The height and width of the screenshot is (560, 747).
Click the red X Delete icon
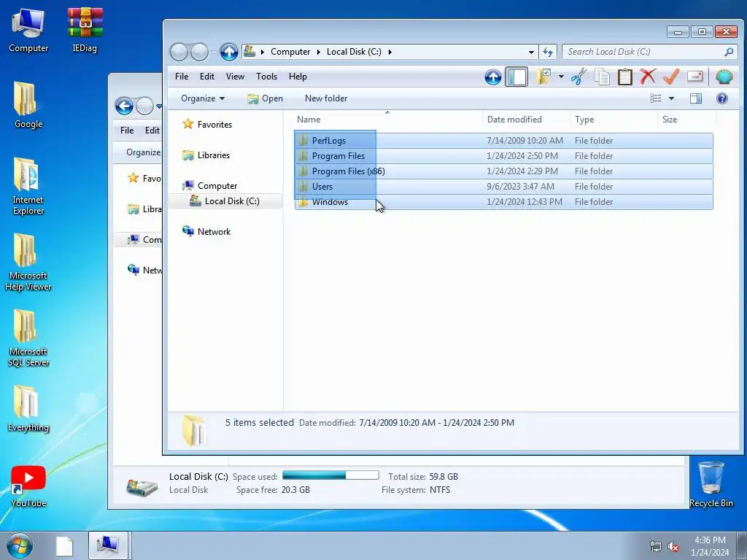pos(648,77)
